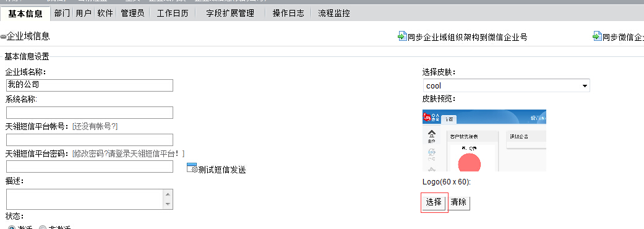Open the 修改密码?请登录天翎短信平台 link

pyautogui.click(x=128, y=153)
